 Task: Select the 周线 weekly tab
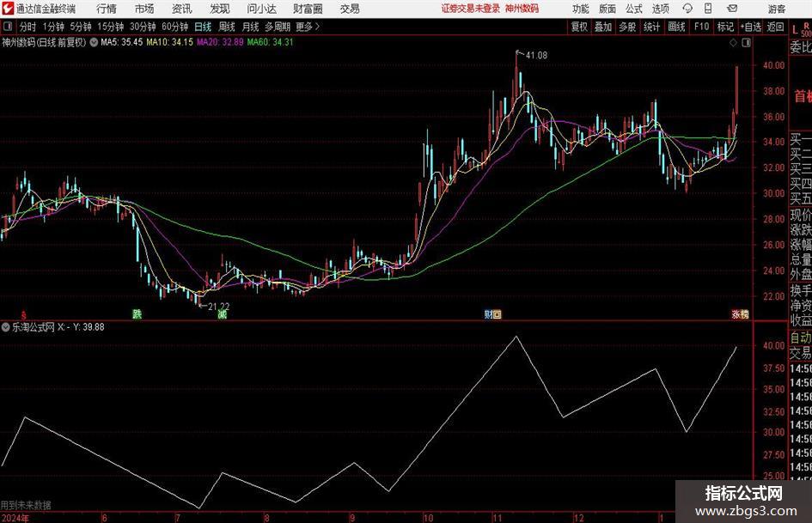[227, 27]
